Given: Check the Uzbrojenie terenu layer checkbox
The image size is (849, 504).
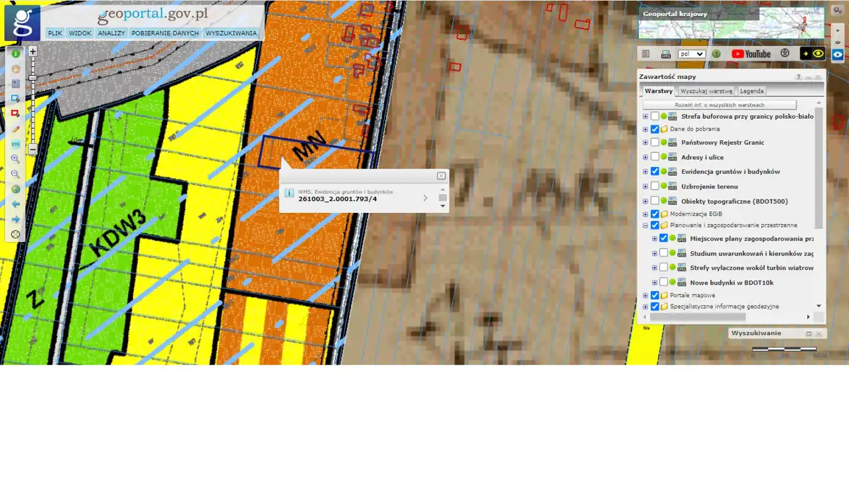Looking at the screenshot, I should [x=655, y=186].
